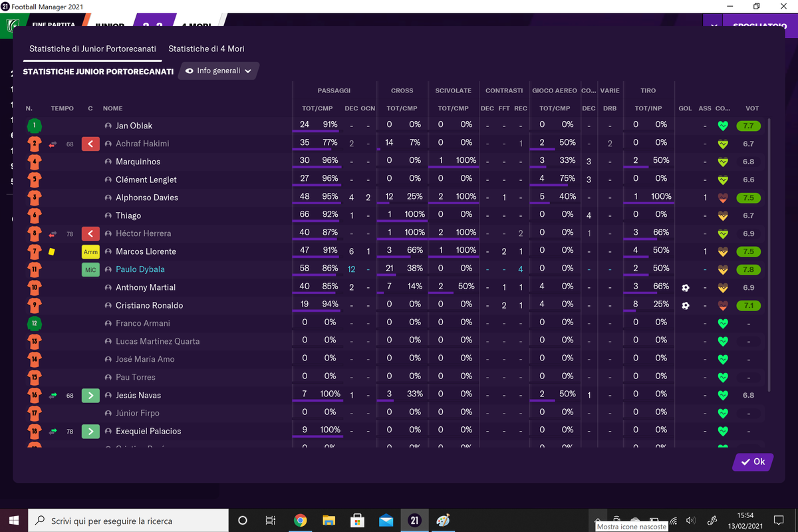Click Paulo Dybala's orange shirt number 11 icon

coord(35,269)
